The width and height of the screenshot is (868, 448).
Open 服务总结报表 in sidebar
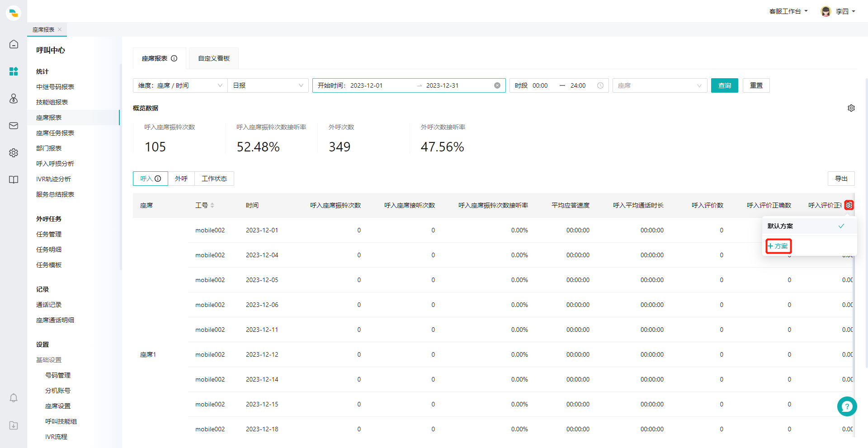pos(55,194)
